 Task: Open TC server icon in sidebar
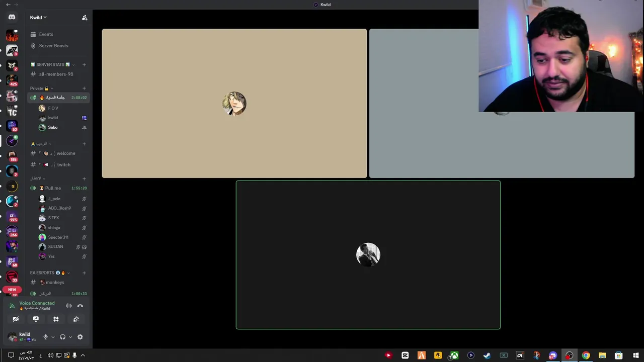(12, 111)
